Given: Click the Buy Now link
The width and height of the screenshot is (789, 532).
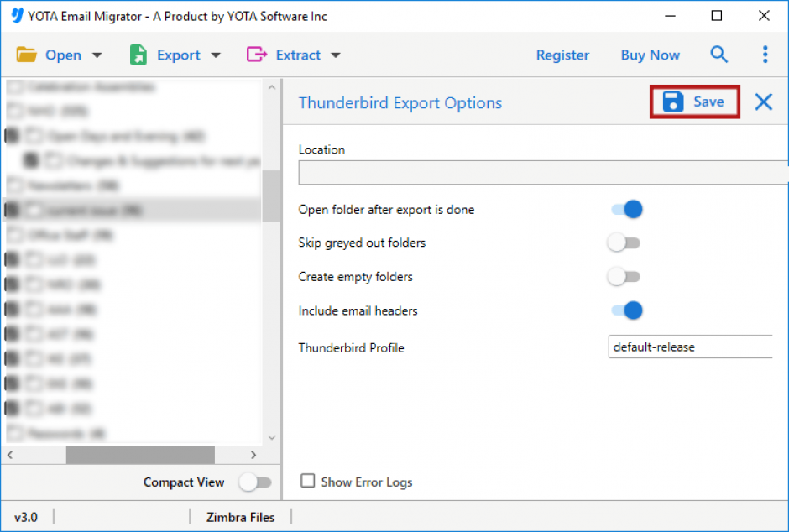Looking at the screenshot, I should 650,55.
